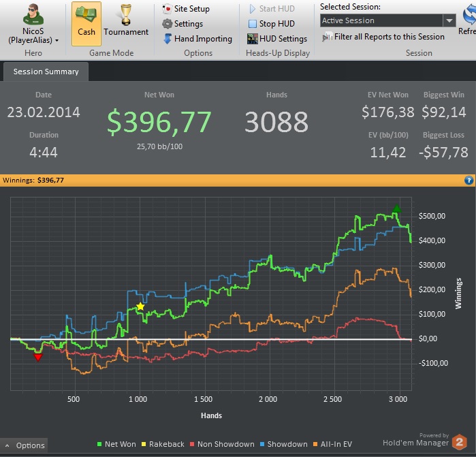Open Hand Importing
This screenshot has width=476, height=457.
pos(197,39)
